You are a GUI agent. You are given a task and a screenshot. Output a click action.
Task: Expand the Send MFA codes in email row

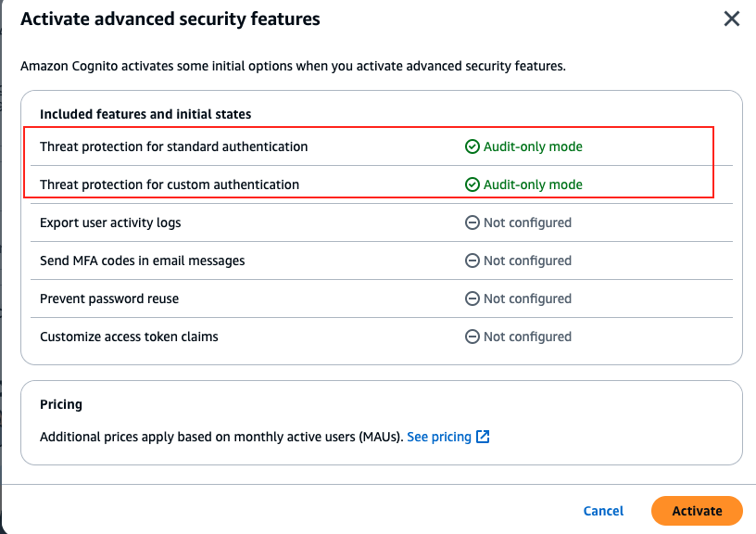pos(142,261)
